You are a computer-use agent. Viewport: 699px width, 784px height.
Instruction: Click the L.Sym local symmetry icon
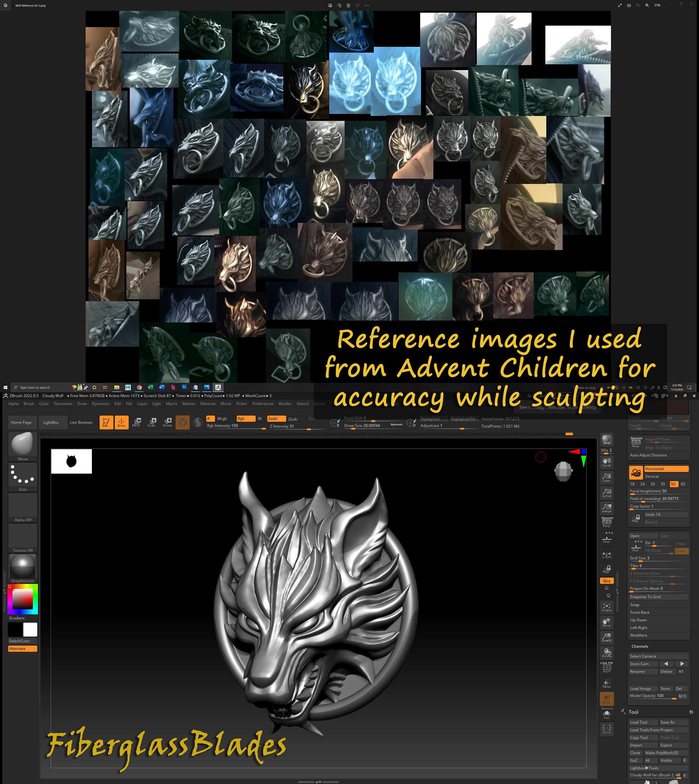click(607, 554)
